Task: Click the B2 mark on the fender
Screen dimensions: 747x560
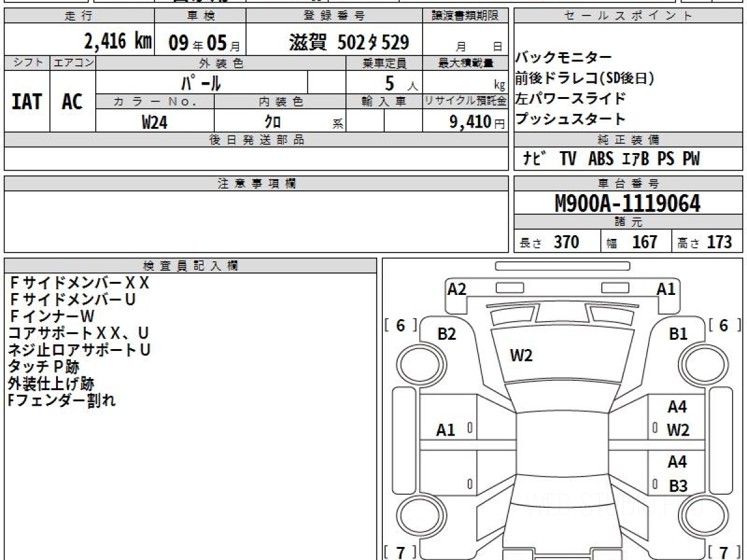Action: pos(446,334)
